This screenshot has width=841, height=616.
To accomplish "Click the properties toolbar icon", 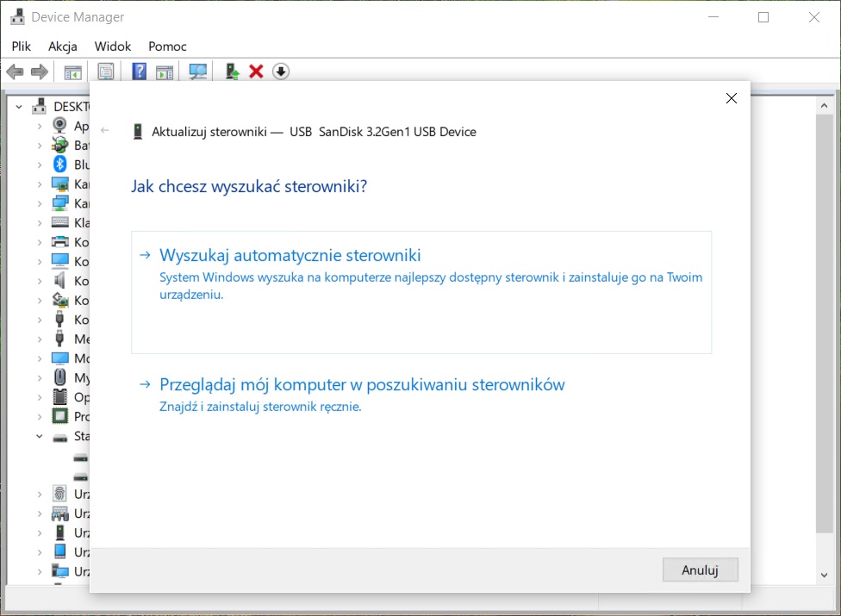I will tap(105, 72).
